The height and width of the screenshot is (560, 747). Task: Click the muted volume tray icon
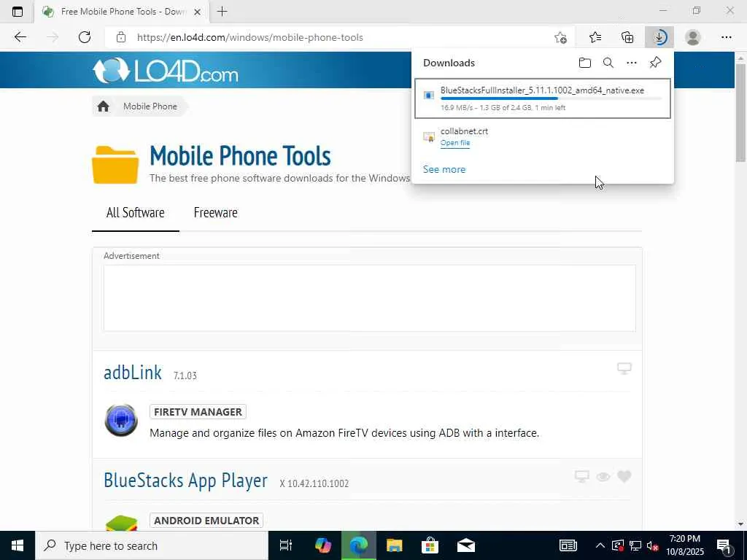point(653,545)
